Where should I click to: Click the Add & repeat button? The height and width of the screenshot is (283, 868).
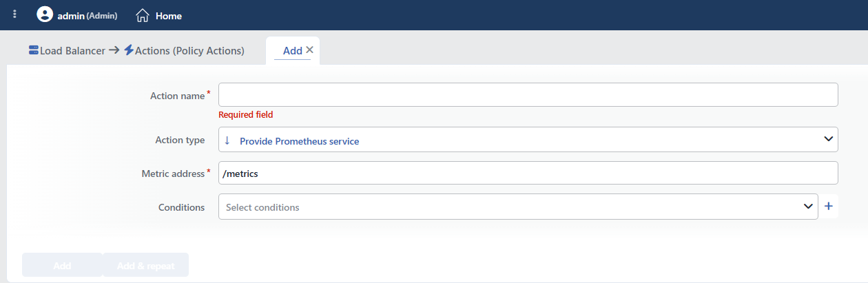click(145, 265)
